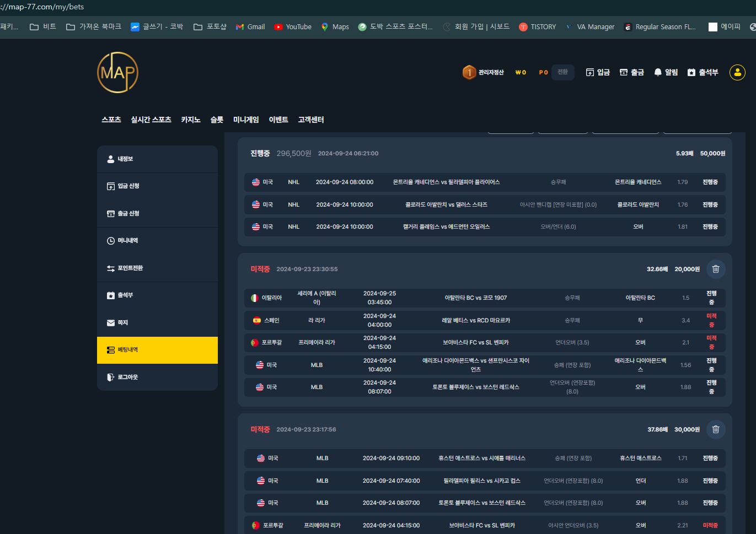Click the W 0 balance
Image resolution: width=756 pixels, height=534 pixels.
(521, 72)
